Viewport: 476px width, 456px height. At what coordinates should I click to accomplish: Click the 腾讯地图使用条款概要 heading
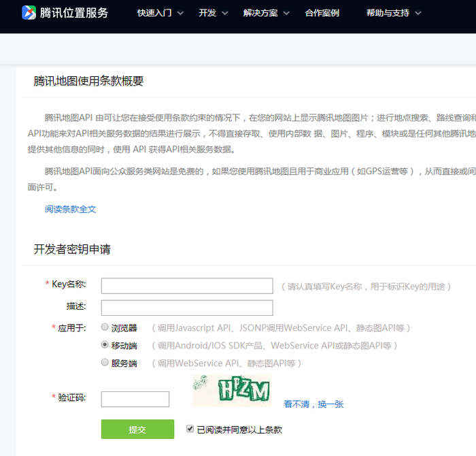(88, 81)
